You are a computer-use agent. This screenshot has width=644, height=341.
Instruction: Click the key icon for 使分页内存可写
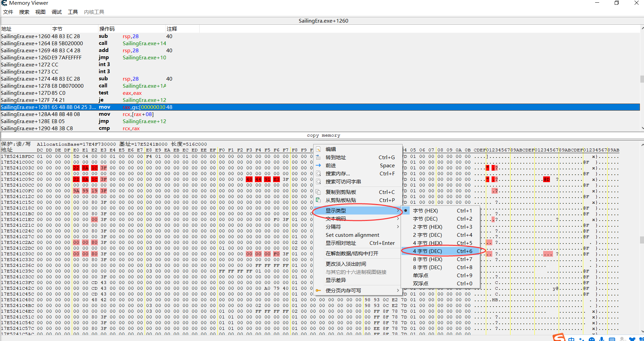tap(318, 290)
